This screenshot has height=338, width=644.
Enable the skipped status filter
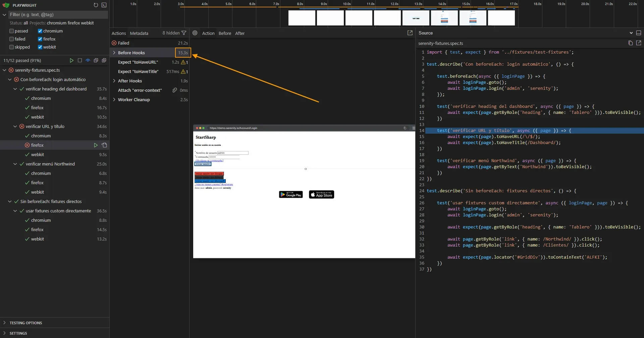pyautogui.click(x=11, y=47)
